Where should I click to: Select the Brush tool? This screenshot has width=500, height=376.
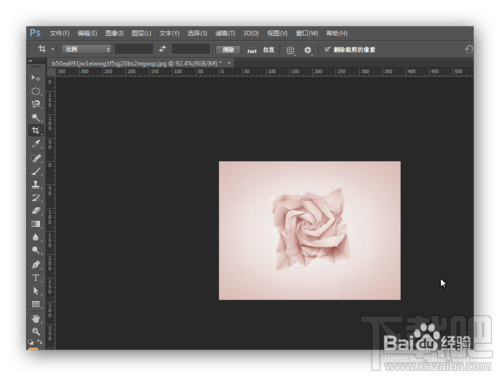tap(36, 171)
